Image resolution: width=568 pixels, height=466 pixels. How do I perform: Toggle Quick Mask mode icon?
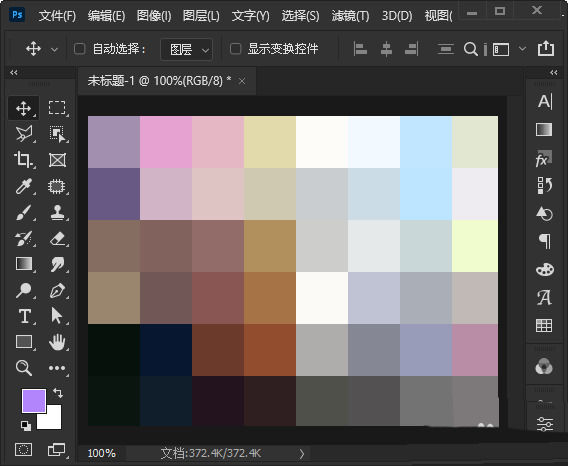[x=24, y=450]
